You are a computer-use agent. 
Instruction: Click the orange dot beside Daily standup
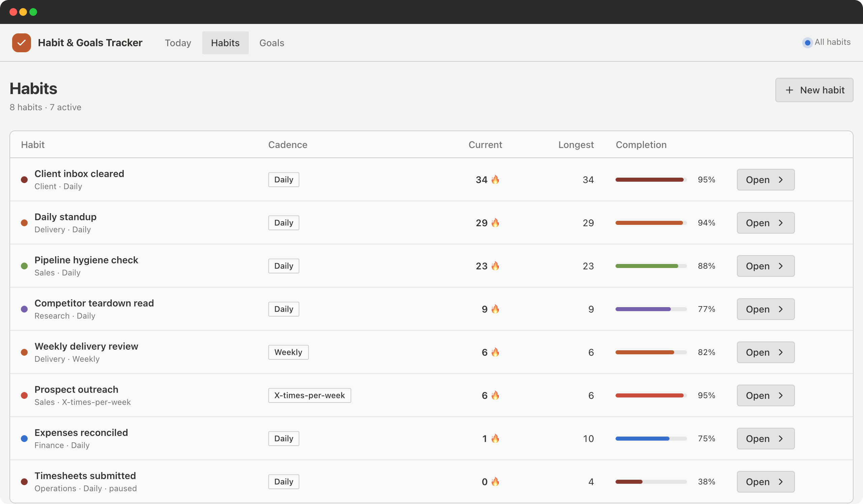tap(24, 223)
